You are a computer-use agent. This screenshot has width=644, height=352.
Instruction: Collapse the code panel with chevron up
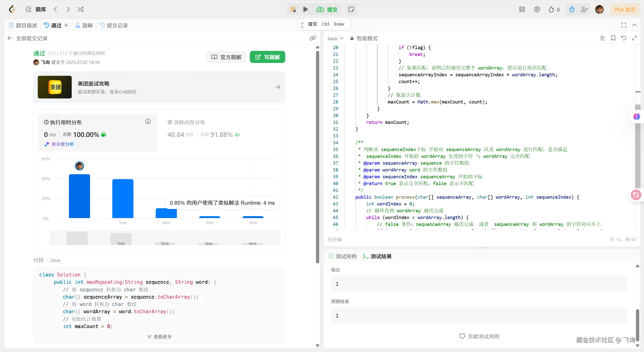point(634,25)
